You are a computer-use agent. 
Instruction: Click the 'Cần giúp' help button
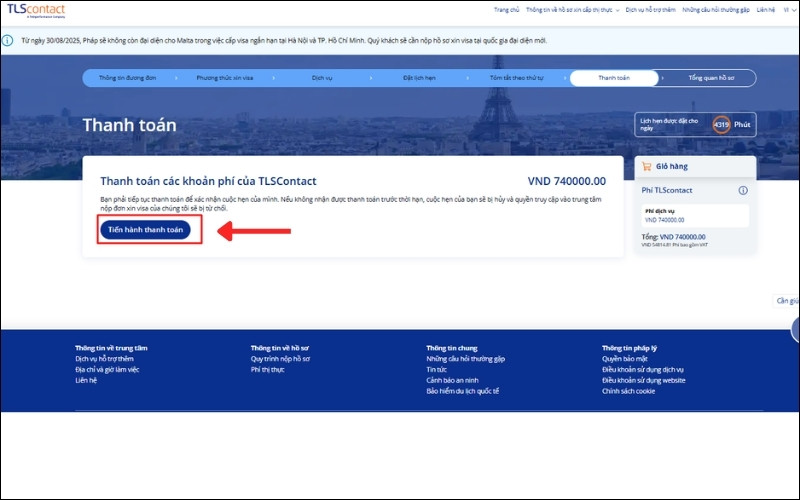[x=787, y=300]
